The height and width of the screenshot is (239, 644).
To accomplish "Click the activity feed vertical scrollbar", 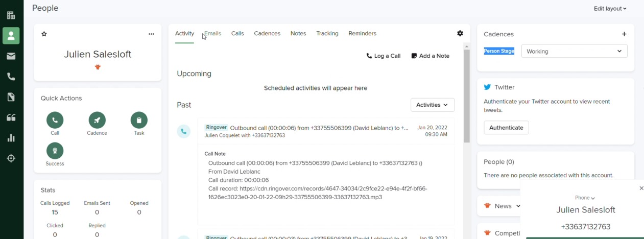I will (467, 96).
